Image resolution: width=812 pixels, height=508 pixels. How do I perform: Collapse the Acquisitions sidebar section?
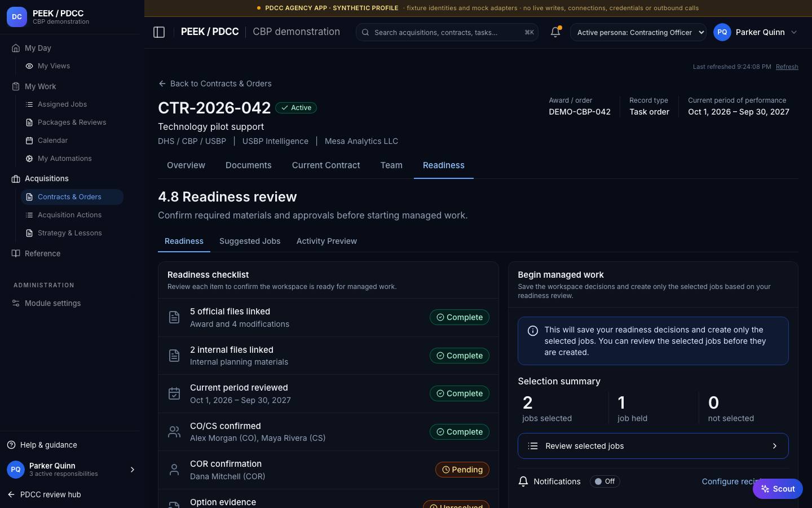click(x=46, y=178)
